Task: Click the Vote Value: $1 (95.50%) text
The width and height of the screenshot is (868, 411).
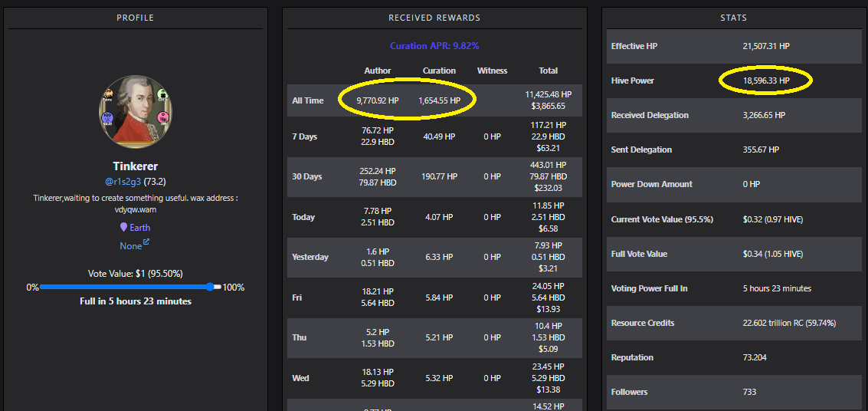Action: (x=136, y=274)
